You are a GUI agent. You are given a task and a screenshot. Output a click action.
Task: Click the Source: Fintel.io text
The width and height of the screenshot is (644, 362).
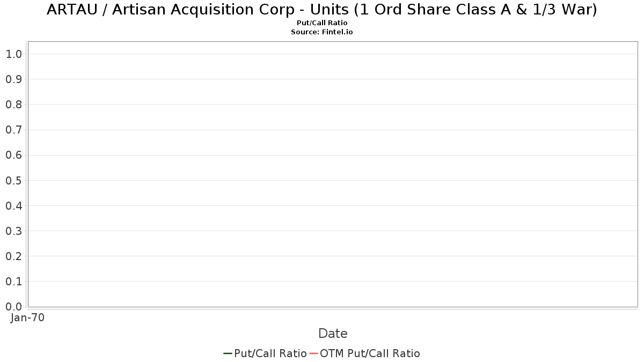(322, 32)
